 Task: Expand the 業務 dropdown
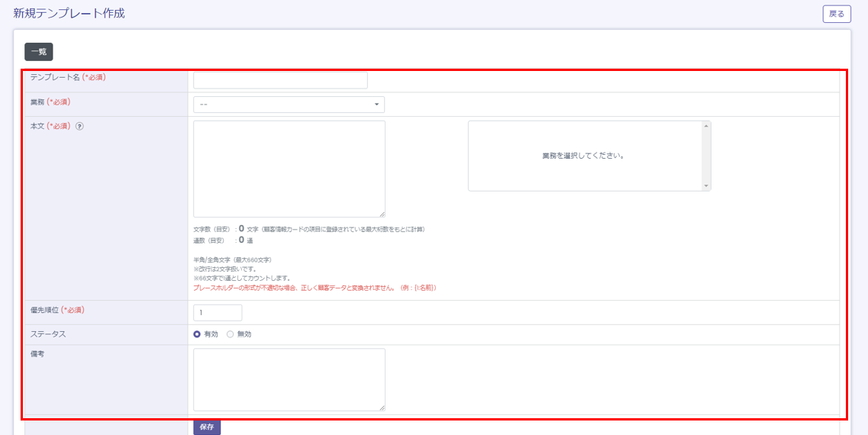pyautogui.click(x=289, y=105)
